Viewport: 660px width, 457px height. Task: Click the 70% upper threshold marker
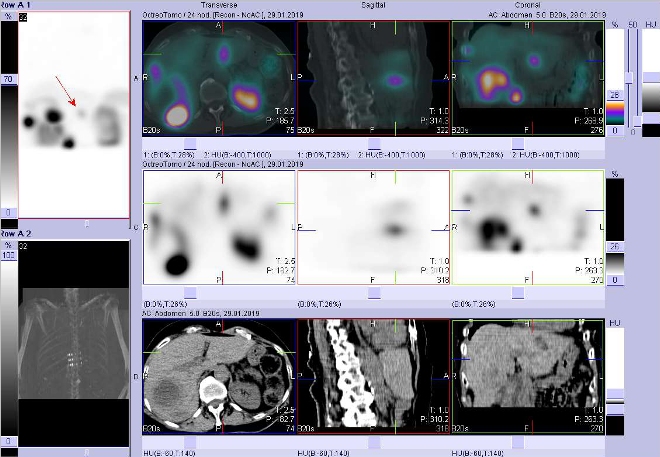point(7,77)
